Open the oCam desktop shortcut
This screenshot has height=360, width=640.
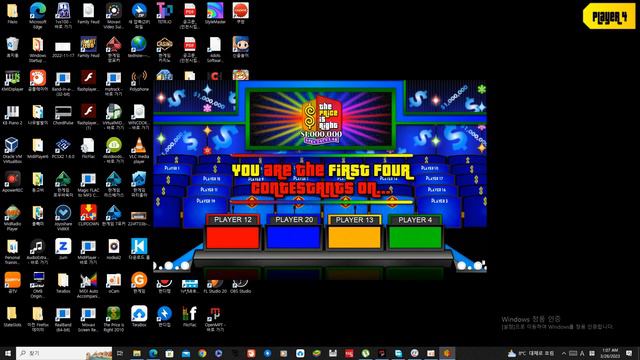(113, 283)
